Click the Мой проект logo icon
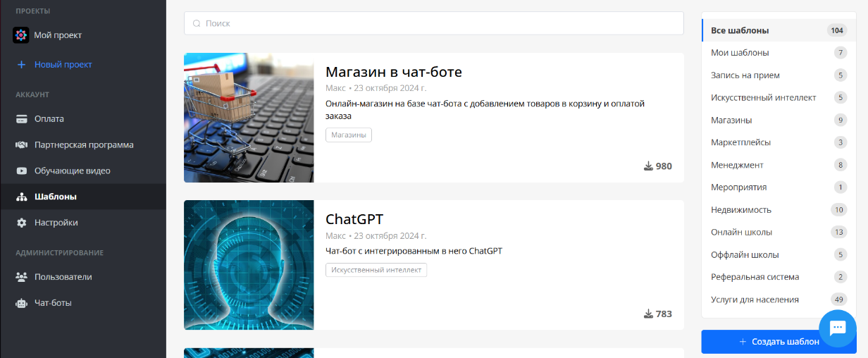 [x=21, y=35]
